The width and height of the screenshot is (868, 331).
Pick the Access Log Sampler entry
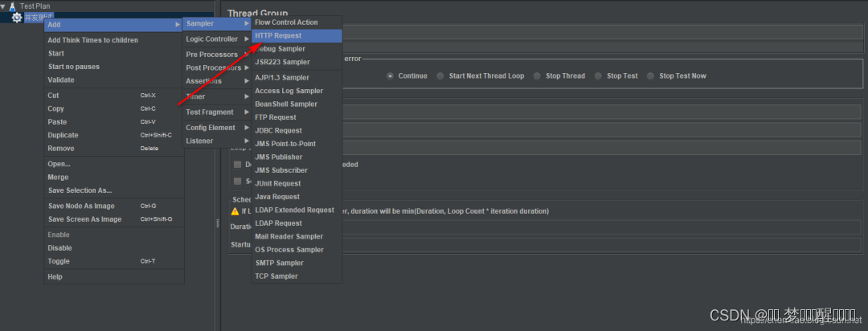pos(297,91)
